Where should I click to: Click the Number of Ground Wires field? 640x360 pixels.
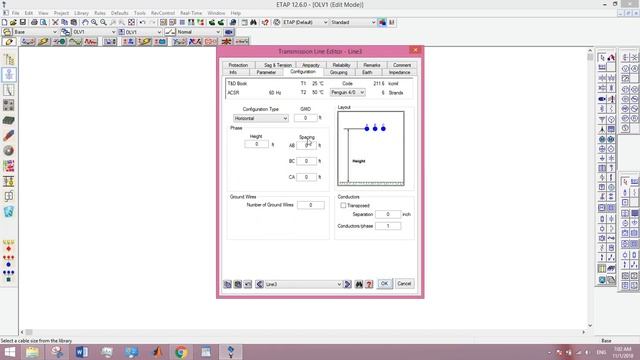(311, 205)
